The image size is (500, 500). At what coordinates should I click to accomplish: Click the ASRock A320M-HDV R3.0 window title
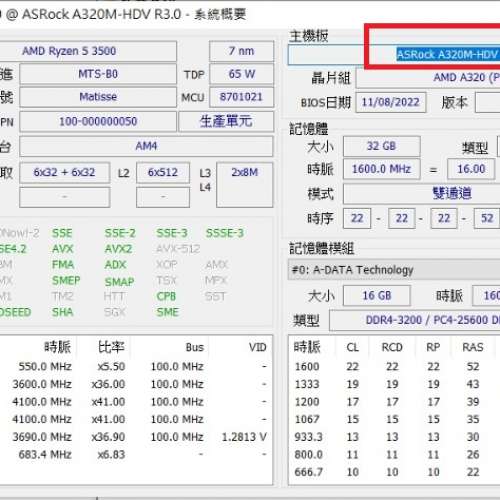(101, 14)
